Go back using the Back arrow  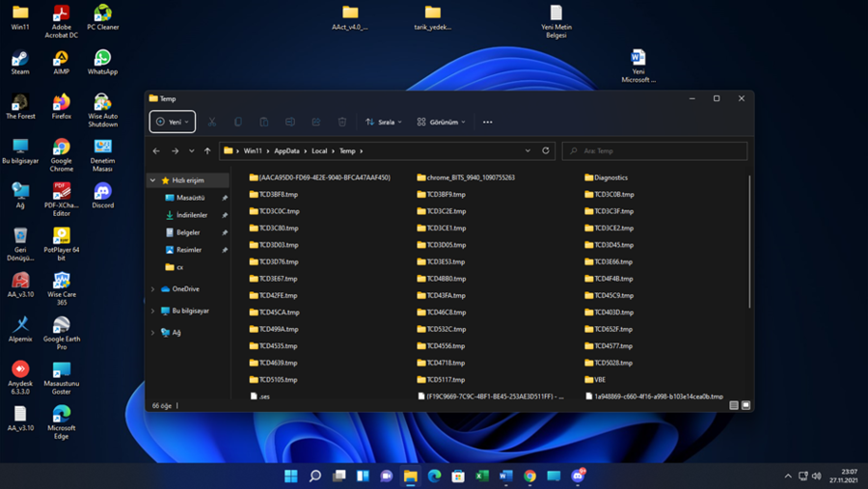click(157, 151)
